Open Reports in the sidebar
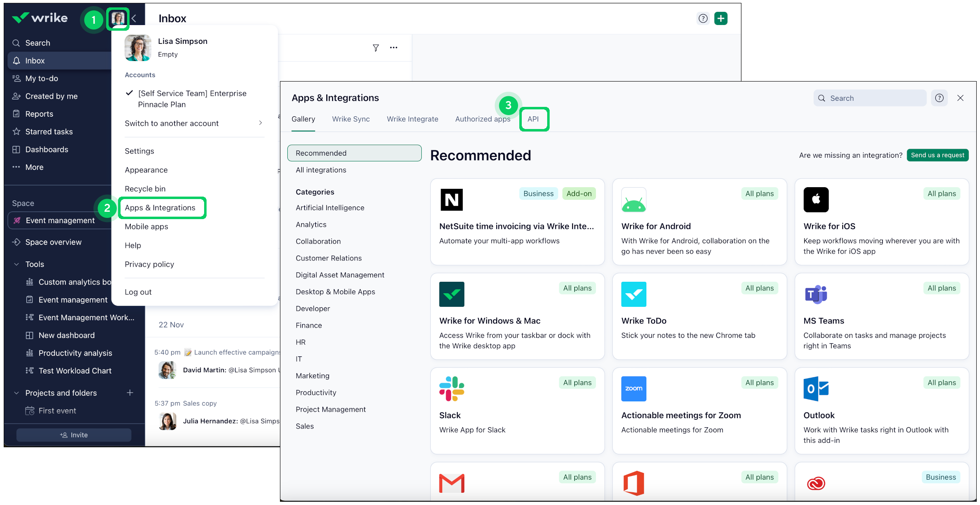The width and height of the screenshot is (980, 505). (39, 113)
